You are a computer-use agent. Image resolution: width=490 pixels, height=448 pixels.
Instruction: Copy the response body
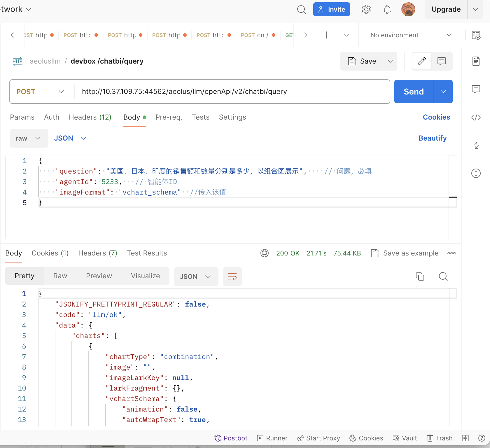click(x=420, y=276)
